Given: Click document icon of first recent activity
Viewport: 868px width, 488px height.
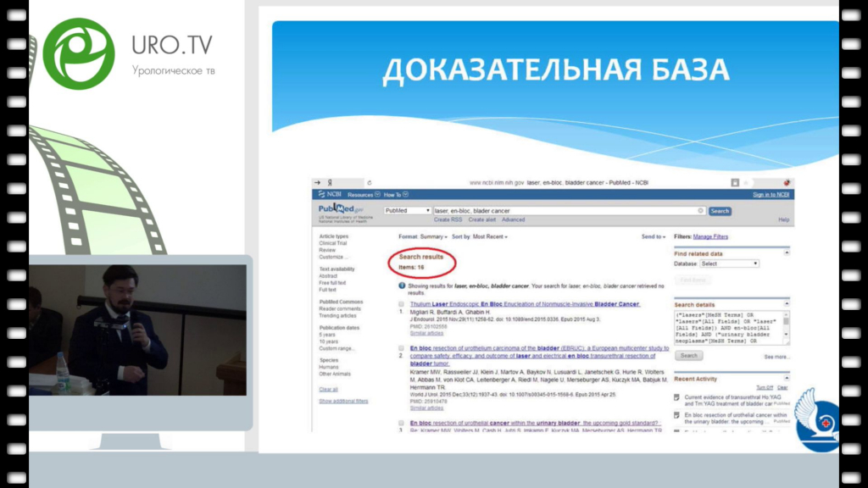Looking at the screenshot, I should (676, 397).
